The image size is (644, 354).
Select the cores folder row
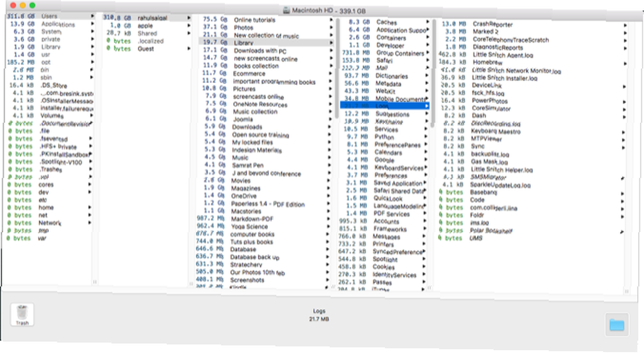[50, 185]
